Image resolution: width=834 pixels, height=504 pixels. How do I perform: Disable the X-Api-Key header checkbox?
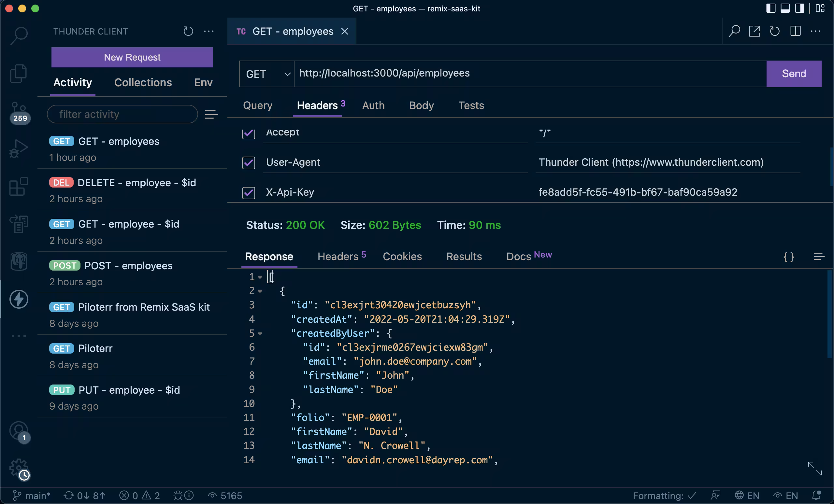[x=249, y=193]
